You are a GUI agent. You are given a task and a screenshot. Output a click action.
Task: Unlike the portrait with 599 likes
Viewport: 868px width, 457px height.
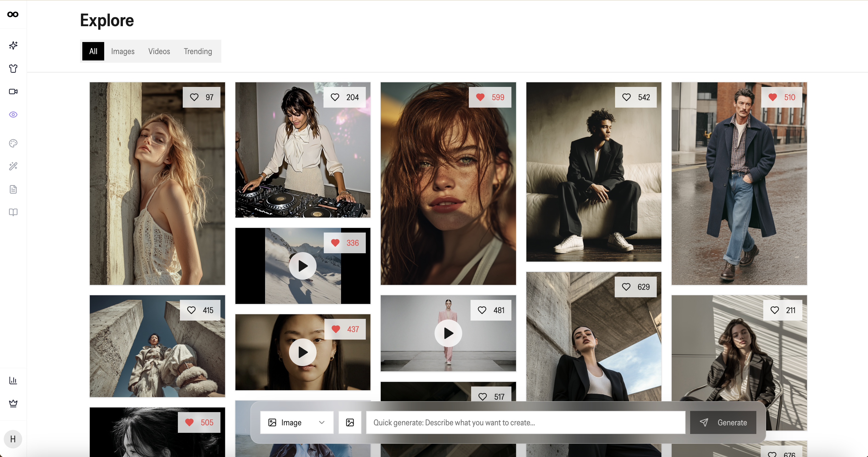(481, 97)
